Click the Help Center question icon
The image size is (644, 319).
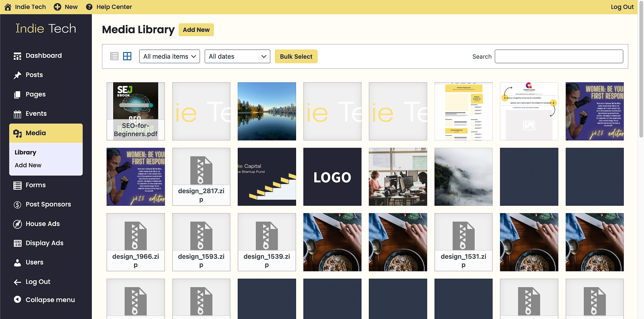click(89, 7)
